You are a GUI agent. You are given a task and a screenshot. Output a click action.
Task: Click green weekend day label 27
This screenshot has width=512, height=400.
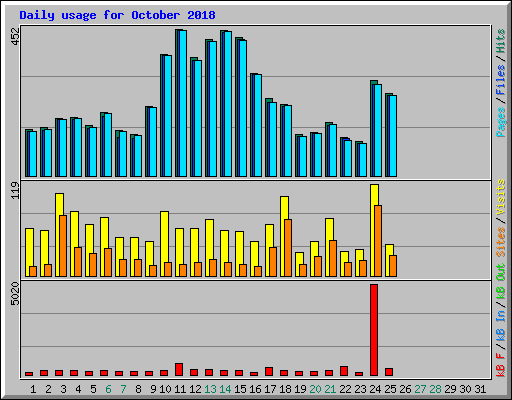click(x=420, y=389)
